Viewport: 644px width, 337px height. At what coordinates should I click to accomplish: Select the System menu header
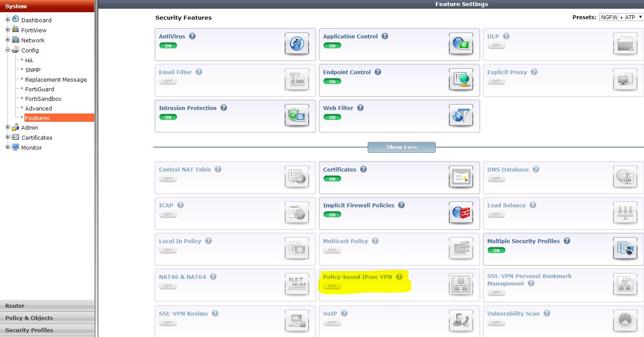click(47, 6)
